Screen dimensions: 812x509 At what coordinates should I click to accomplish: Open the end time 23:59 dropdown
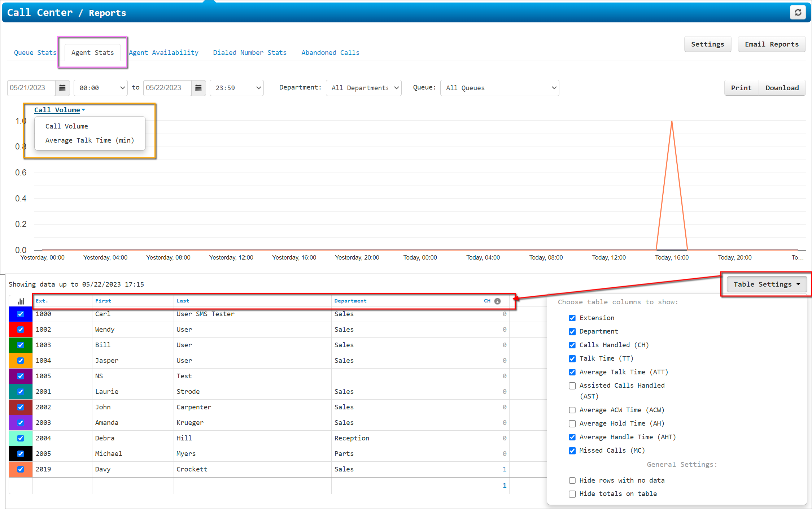[x=237, y=88]
